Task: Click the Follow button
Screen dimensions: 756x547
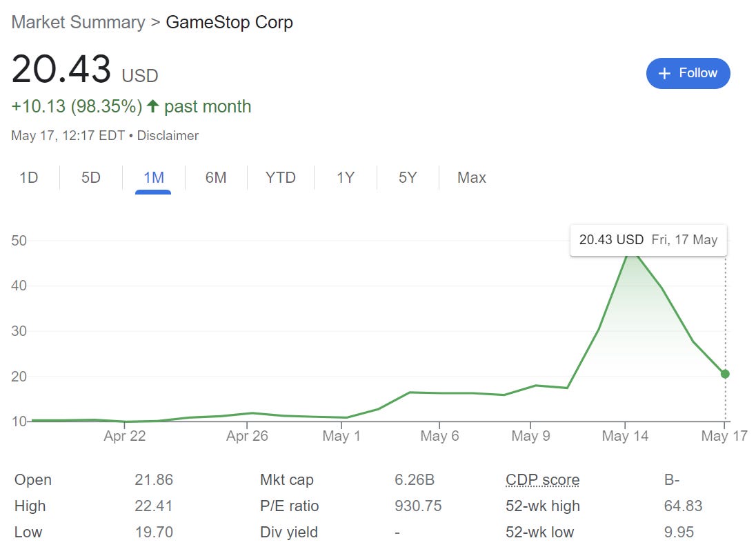Action: pyautogui.click(x=688, y=73)
